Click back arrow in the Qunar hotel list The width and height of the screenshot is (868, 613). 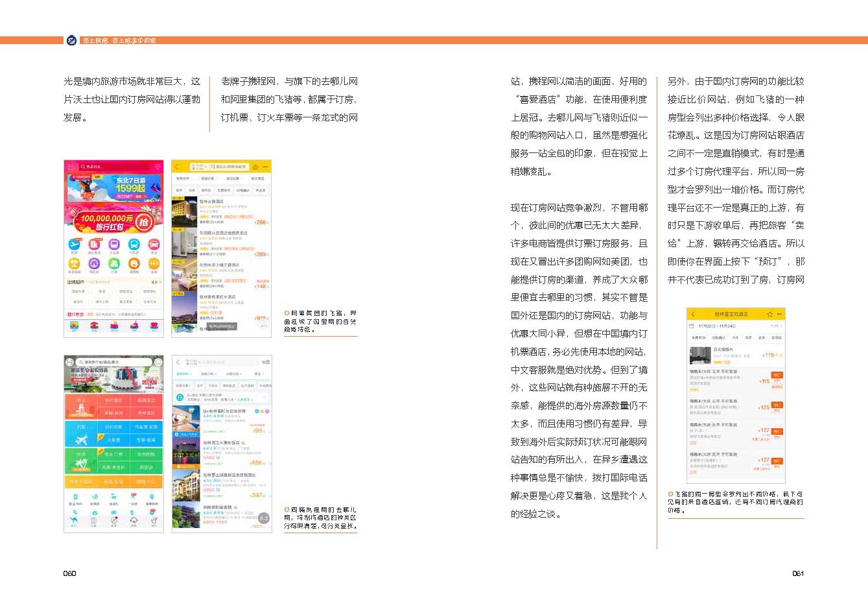pos(178,362)
